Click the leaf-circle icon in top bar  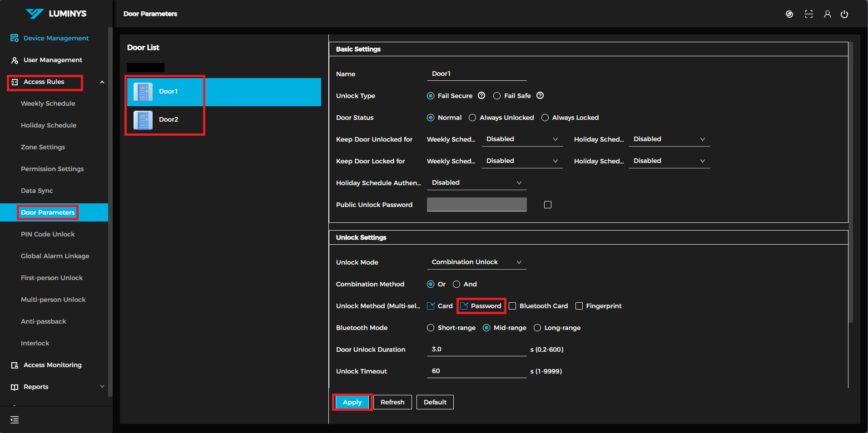[x=789, y=14]
